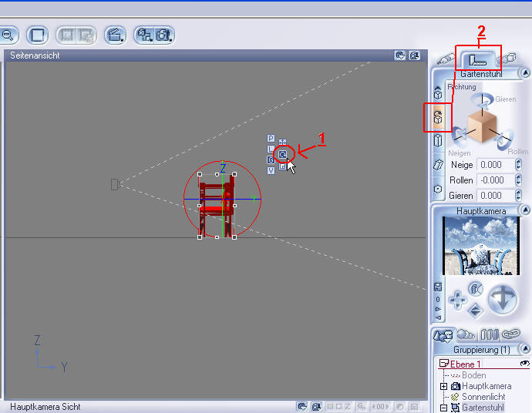Click the clapperboard animation toolbar icon
This screenshot has height=413, width=532.
(116, 35)
